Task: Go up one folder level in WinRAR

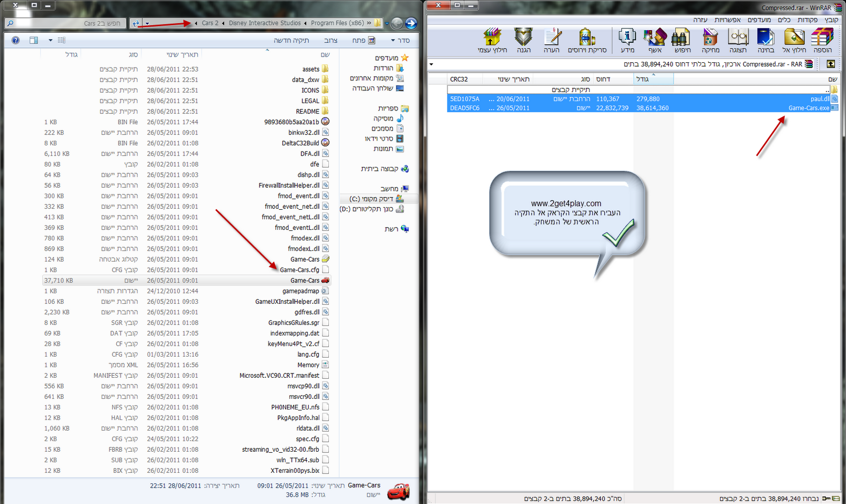Action: 831,64
